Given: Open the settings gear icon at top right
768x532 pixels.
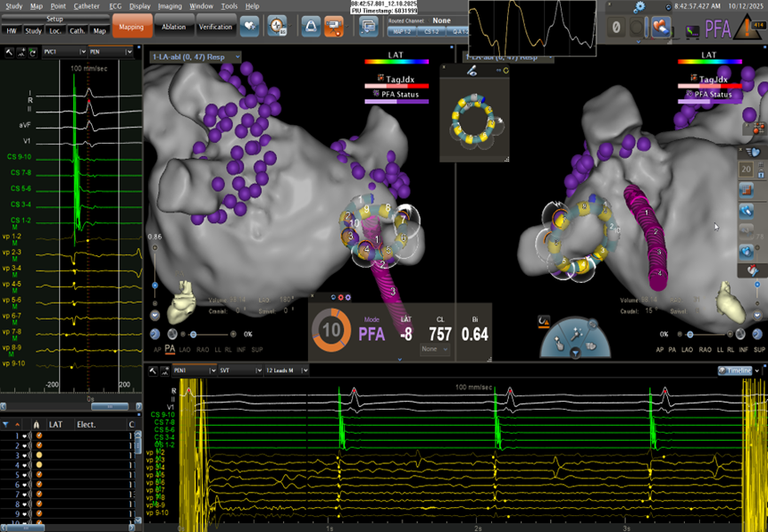Looking at the screenshot, I should pyautogui.click(x=639, y=7).
